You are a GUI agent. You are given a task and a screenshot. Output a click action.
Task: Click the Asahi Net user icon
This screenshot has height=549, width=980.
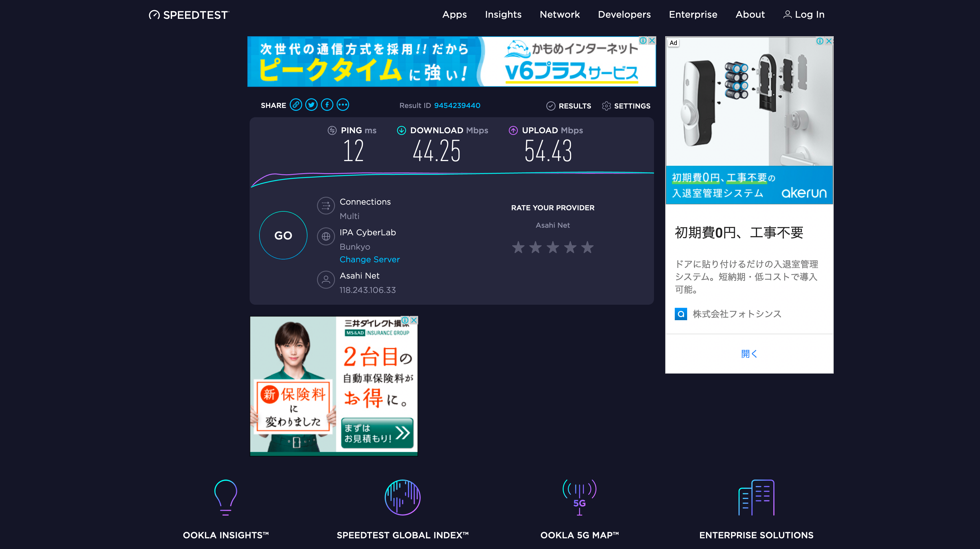[x=326, y=280]
